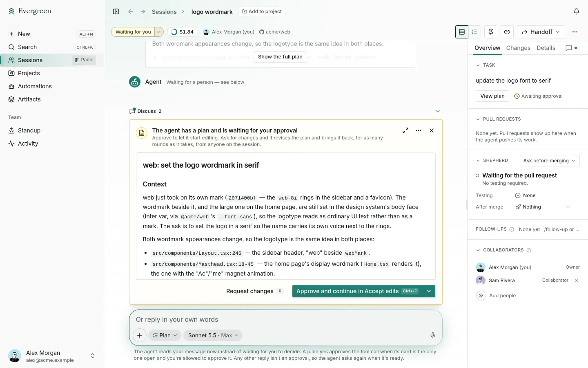The image size is (588, 368).
Task: Collapse the left sidebar with the panel icon
Action: [116, 11]
